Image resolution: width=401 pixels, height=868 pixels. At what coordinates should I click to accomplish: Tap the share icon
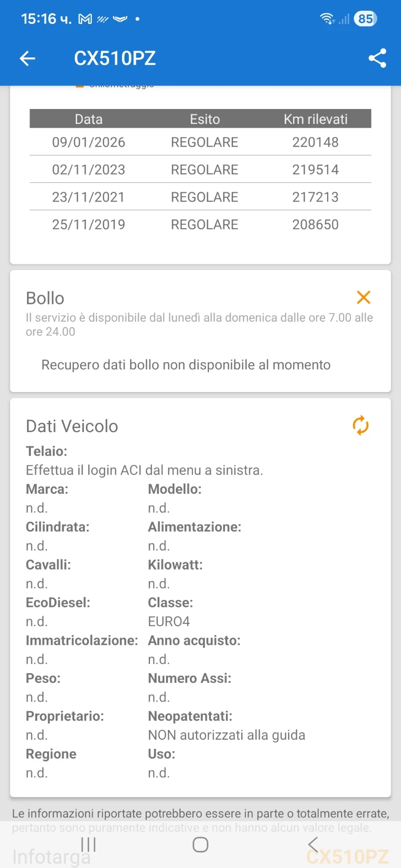377,58
